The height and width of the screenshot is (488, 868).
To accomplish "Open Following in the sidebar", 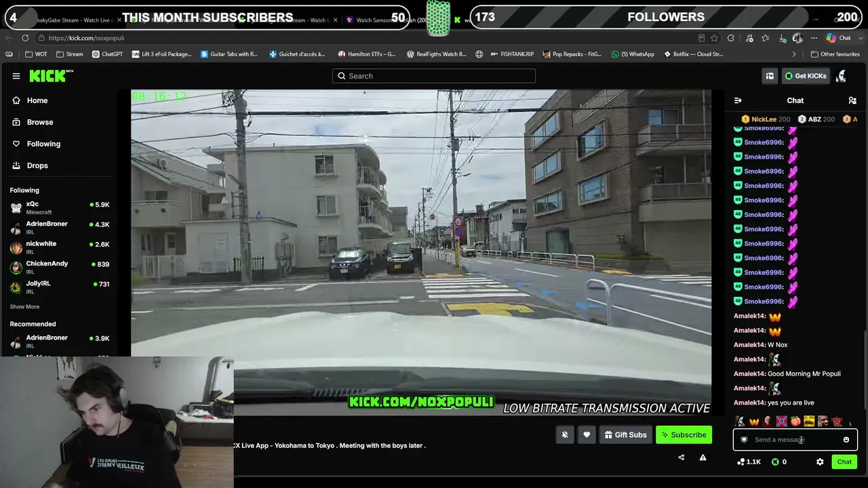I will coord(43,144).
